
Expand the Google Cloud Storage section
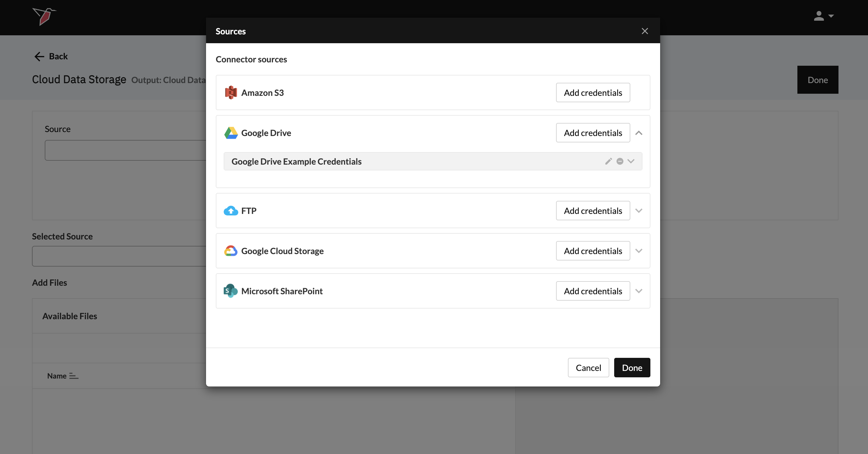point(639,251)
